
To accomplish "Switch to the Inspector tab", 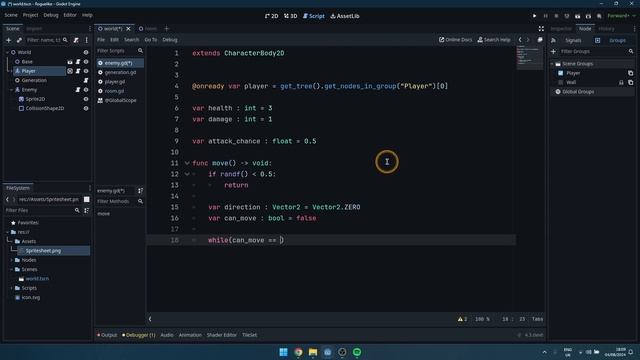I will click(561, 29).
